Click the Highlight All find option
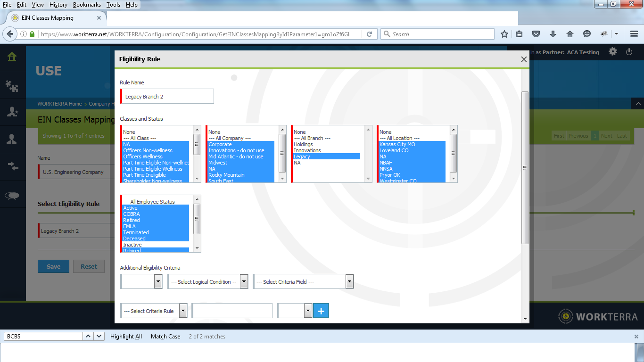Viewport: 644px width, 362px height. [x=126, y=337]
